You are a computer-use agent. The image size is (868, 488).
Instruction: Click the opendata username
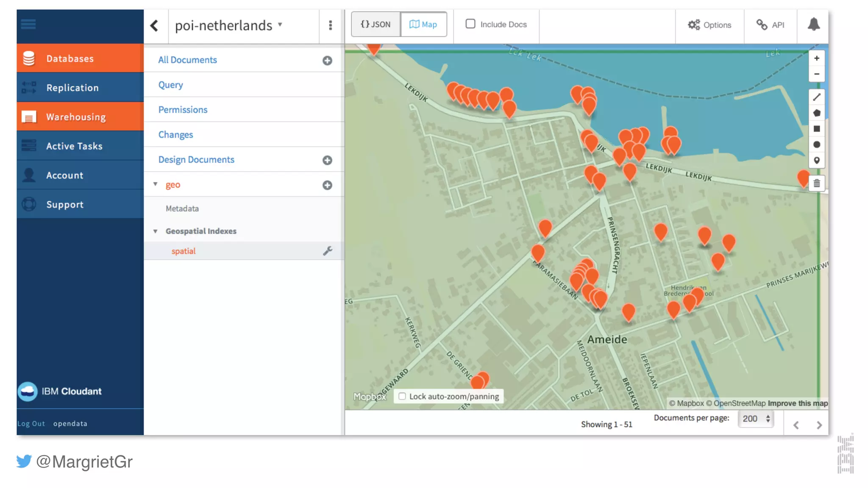[x=70, y=424]
